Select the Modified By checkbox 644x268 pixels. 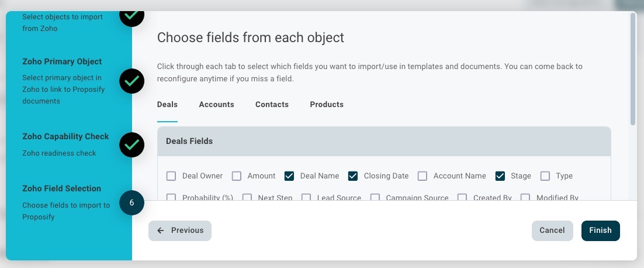tap(525, 197)
